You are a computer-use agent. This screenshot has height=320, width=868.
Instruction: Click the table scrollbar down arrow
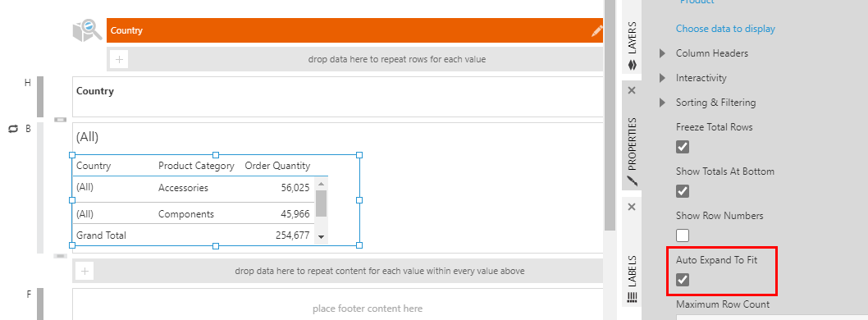(x=321, y=237)
